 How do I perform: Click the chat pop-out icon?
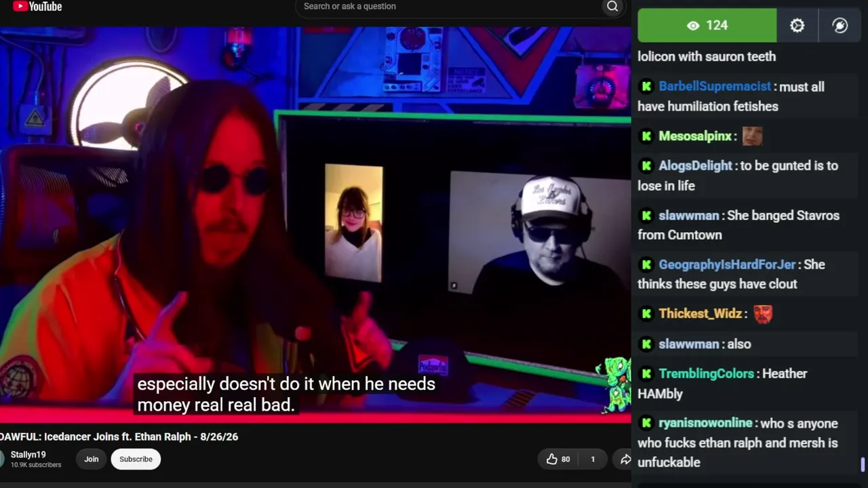tap(840, 26)
